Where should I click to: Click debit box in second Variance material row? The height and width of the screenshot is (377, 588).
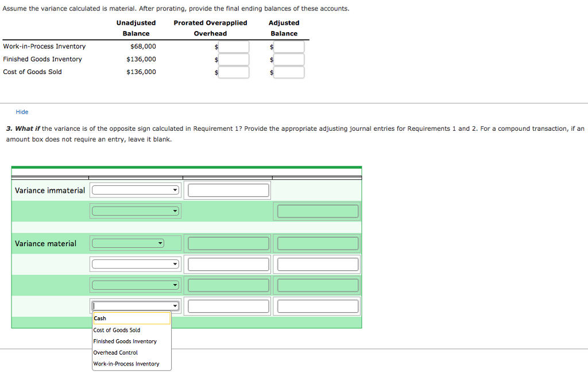click(x=229, y=264)
